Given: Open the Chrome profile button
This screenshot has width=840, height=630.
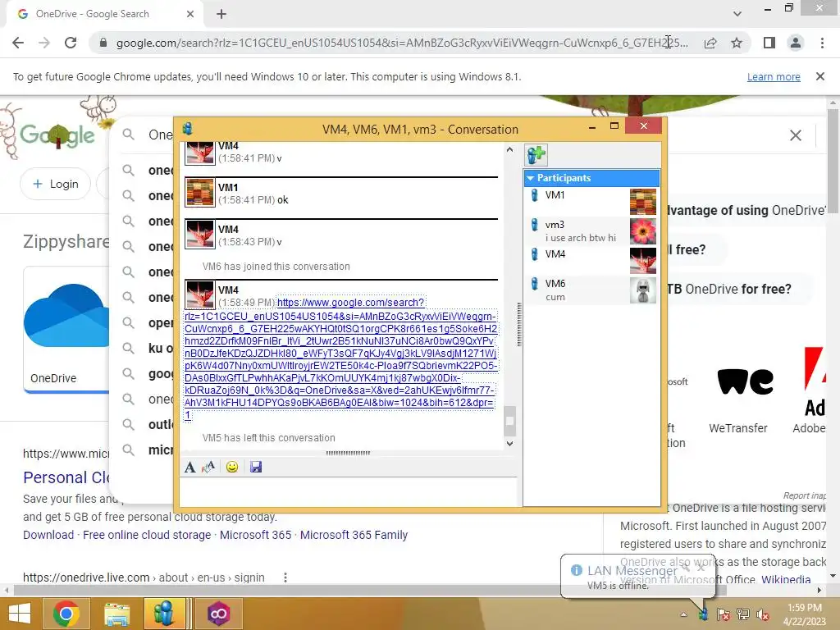Looking at the screenshot, I should 796,43.
